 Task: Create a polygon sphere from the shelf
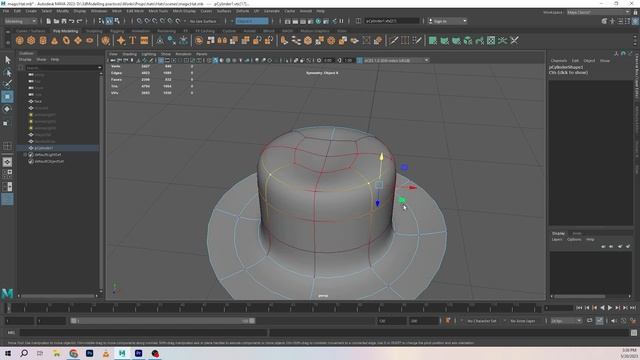pyautogui.click(x=20, y=40)
